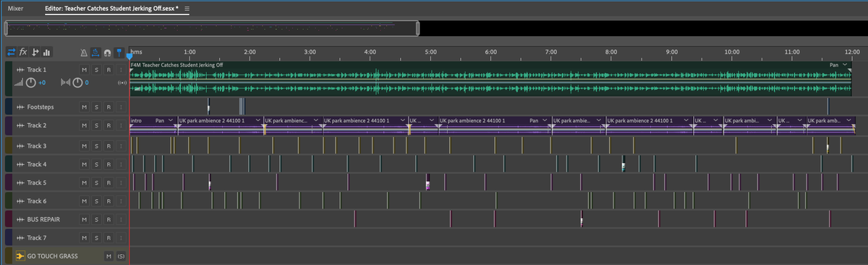Click Track 1 volume level icon

18,83
